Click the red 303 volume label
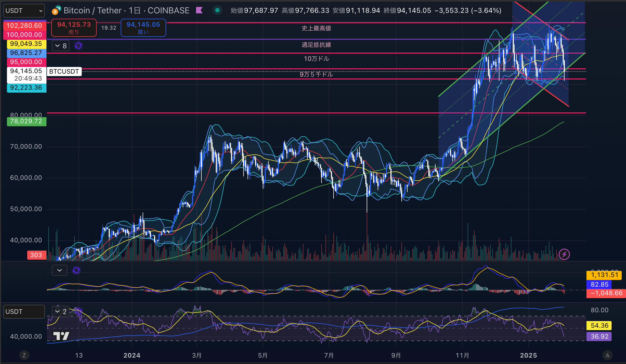626x364 pixels. (37, 255)
